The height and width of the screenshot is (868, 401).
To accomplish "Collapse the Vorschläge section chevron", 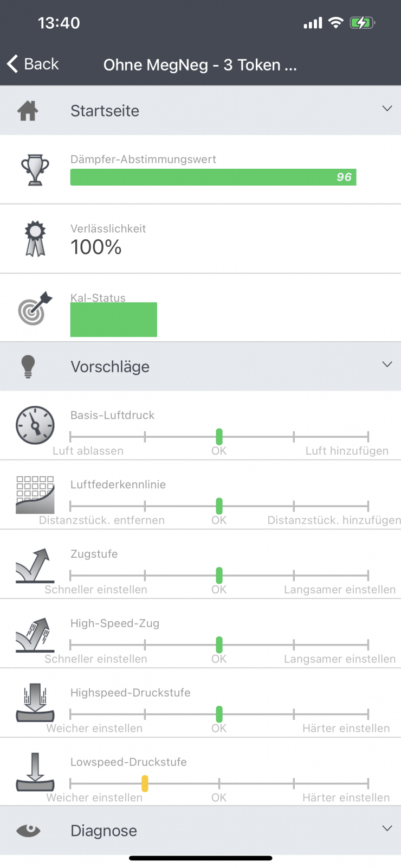I will coord(387,364).
